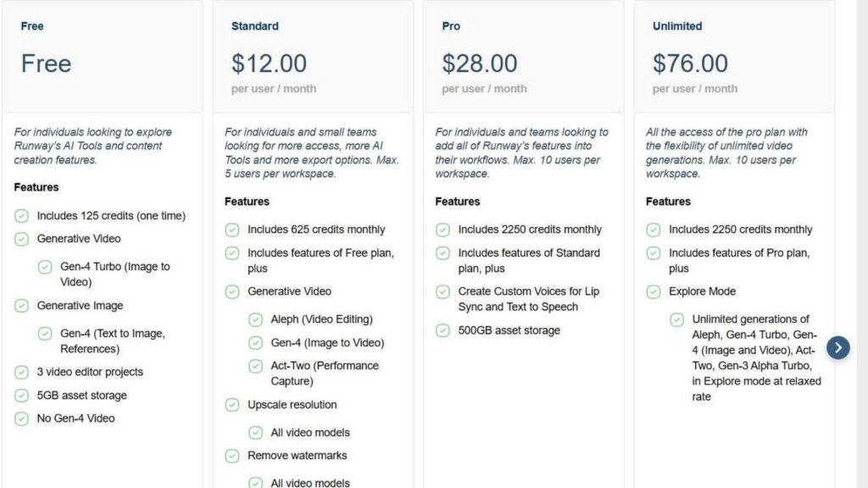
Task: Click the next arrow carousel button
Action: point(837,347)
